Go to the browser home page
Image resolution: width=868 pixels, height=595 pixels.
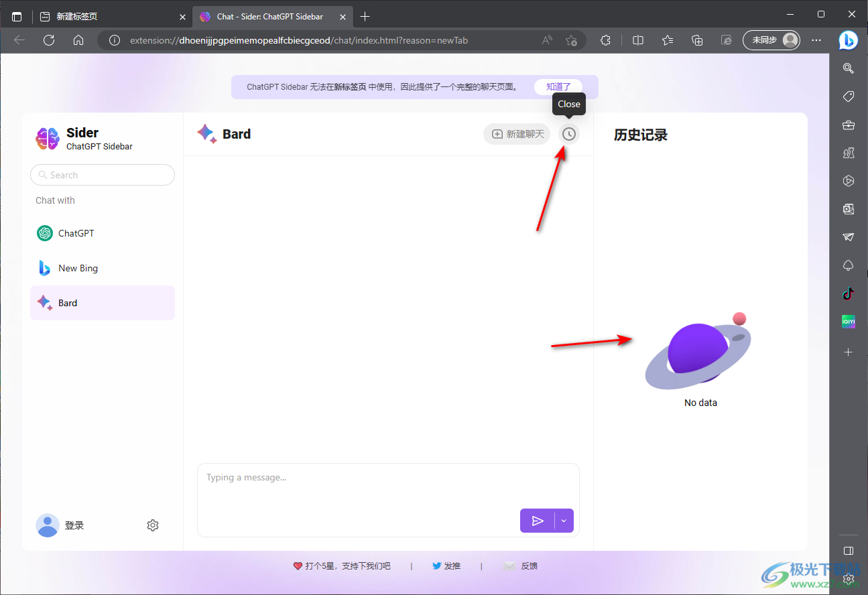[x=78, y=40]
